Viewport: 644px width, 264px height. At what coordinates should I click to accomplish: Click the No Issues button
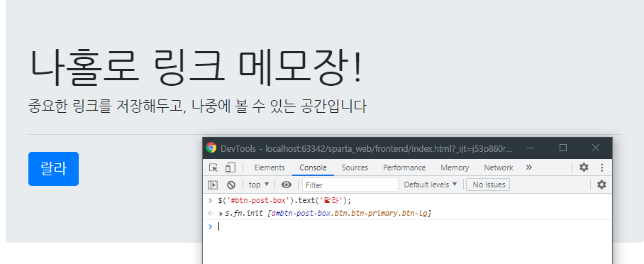click(488, 185)
